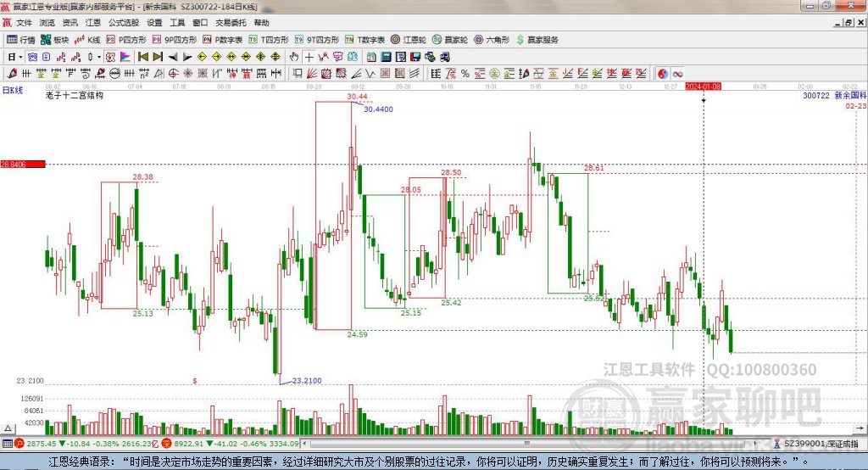Click the horizontal chart scrollbar

coord(527,444)
